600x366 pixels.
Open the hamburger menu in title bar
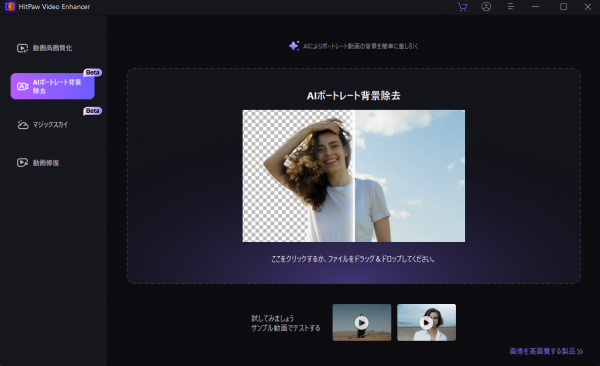point(510,7)
